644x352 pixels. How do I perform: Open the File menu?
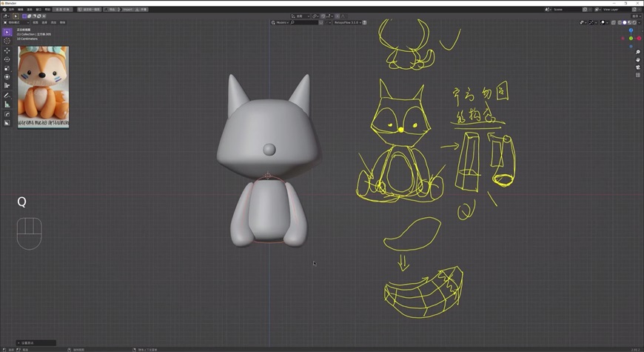12,10
